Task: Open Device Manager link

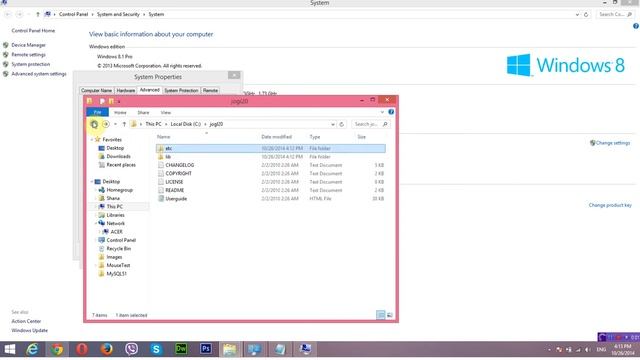Action: [x=28, y=45]
